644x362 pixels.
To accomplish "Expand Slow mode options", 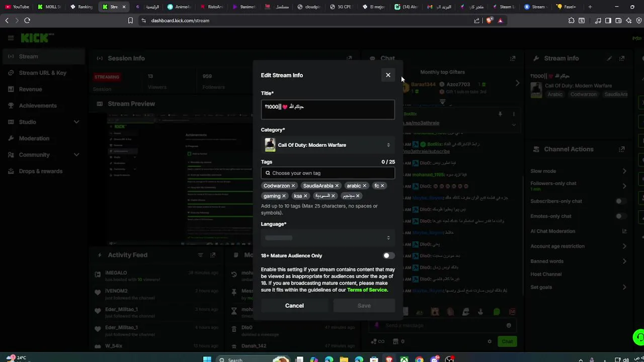I will (624, 171).
